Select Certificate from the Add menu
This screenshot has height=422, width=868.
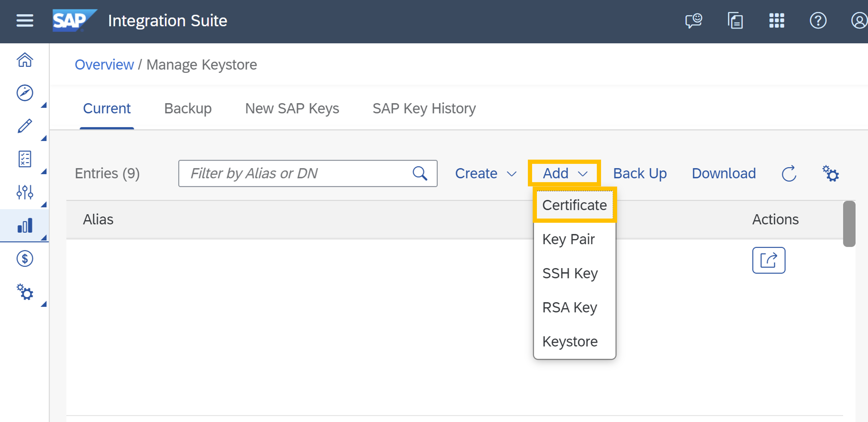coord(575,205)
